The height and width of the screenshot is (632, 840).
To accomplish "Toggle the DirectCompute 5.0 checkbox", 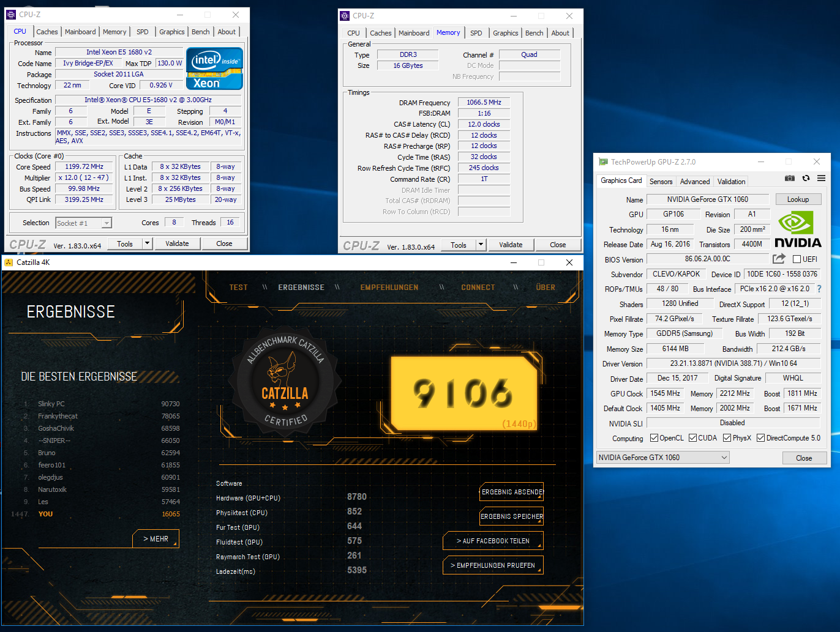I will pyautogui.click(x=760, y=438).
